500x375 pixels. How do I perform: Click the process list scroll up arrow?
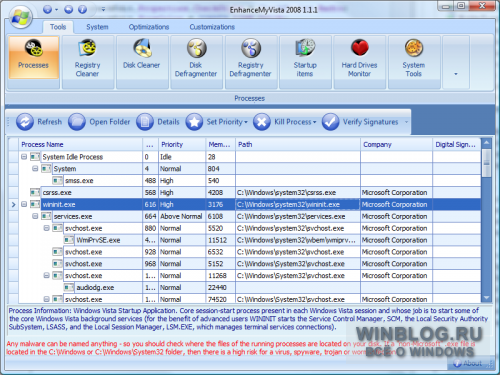pos(486,143)
